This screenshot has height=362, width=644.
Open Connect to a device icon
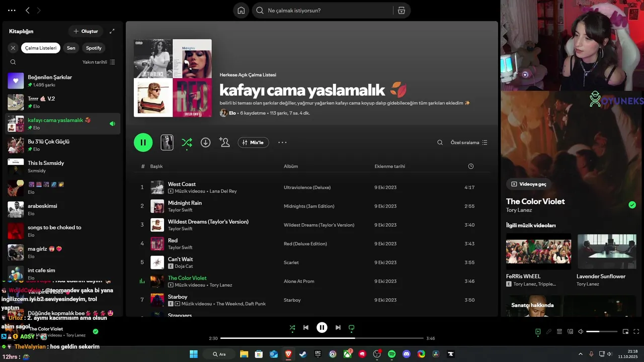(570, 331)
